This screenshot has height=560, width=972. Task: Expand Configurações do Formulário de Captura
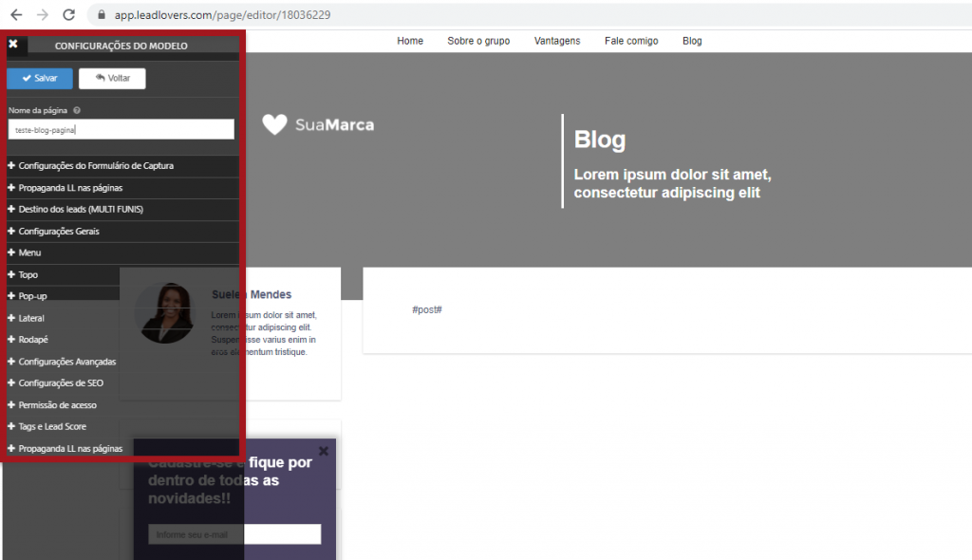tap(95, 166)
